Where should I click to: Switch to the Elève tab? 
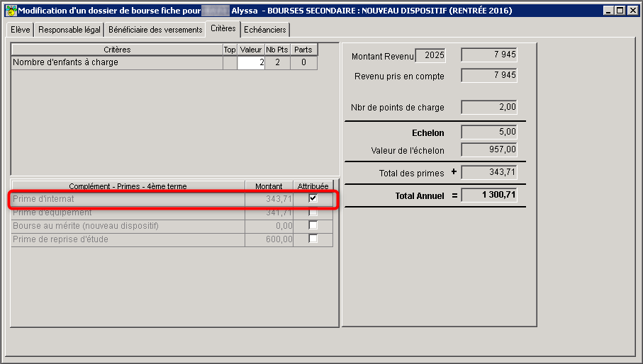click(21, 30)
